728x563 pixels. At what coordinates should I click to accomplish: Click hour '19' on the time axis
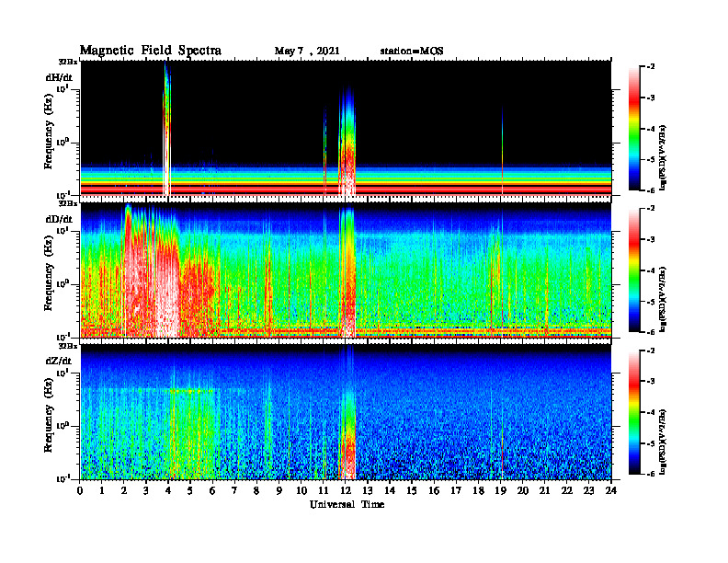(x=500, y=490)
